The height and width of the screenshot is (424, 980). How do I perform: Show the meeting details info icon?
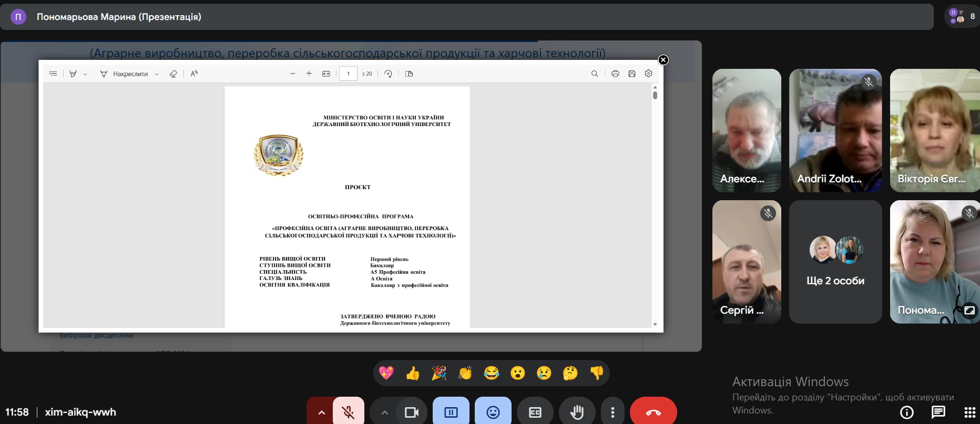pos(907,412)
